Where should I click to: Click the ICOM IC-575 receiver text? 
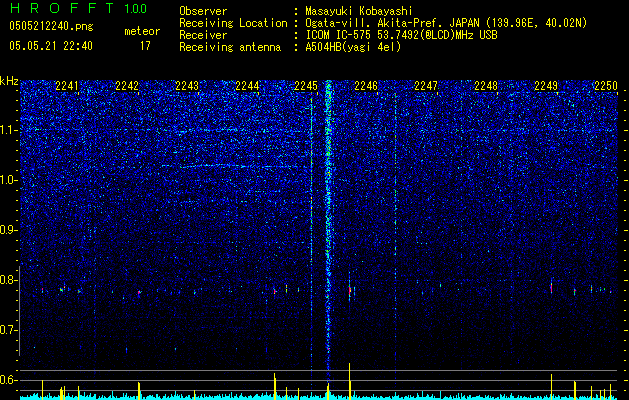pos(402,35)
